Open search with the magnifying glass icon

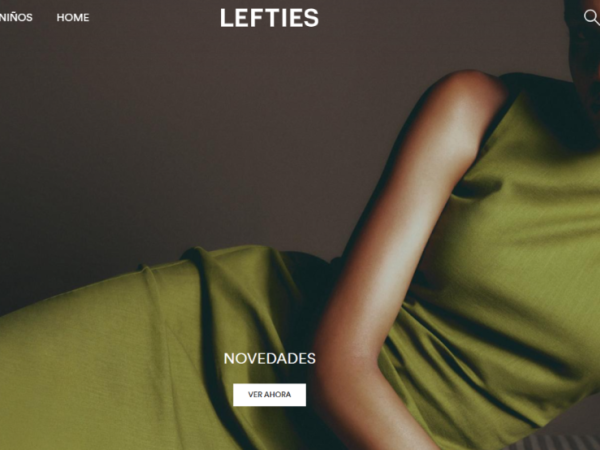(591, 17)
